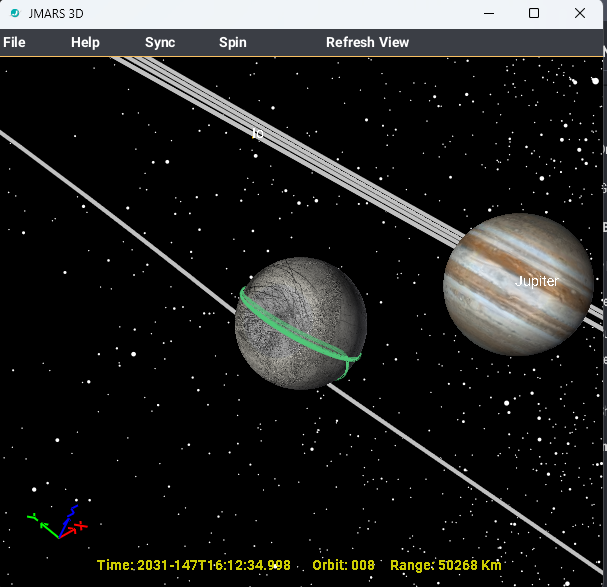Minimize the JMARS 3D window
This screenshot has width=607, height=587.
click(489, 14)
